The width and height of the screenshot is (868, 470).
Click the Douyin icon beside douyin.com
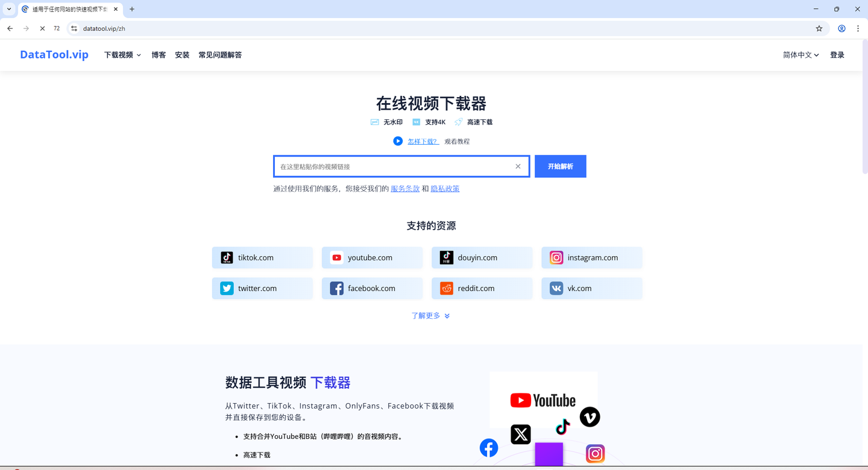447,258
